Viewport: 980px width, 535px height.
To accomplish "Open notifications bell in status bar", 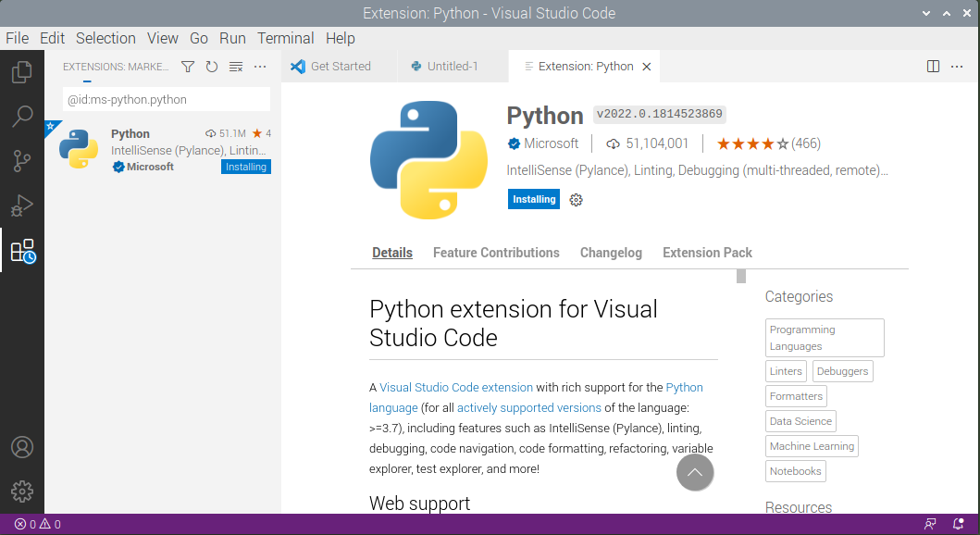I will tap(958, 525).
